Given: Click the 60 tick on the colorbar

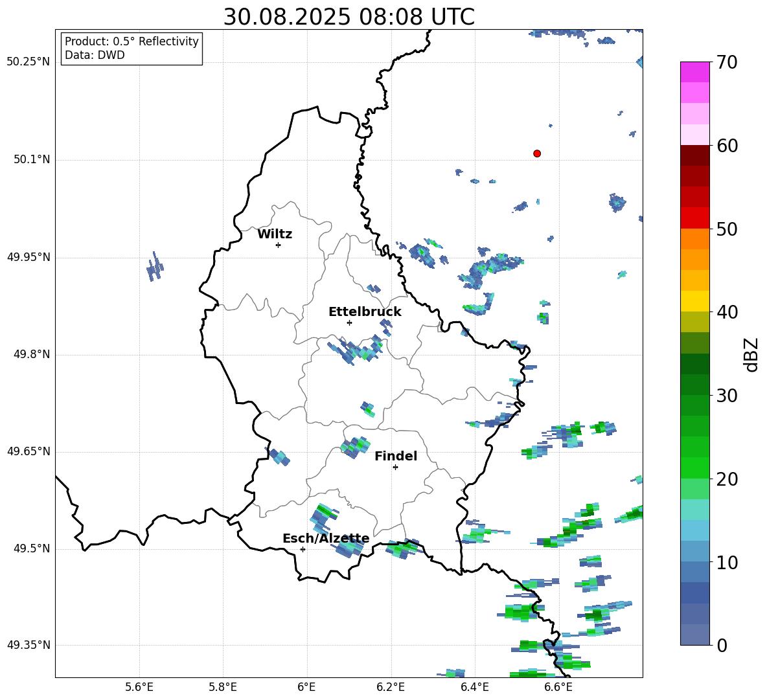Looking at the screenshot, I should 727,146.
